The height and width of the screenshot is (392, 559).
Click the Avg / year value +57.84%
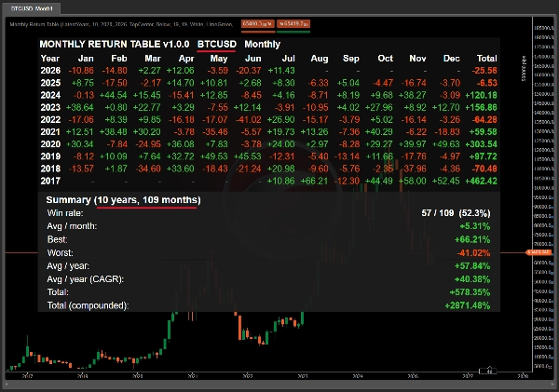(x=472, y=266)
